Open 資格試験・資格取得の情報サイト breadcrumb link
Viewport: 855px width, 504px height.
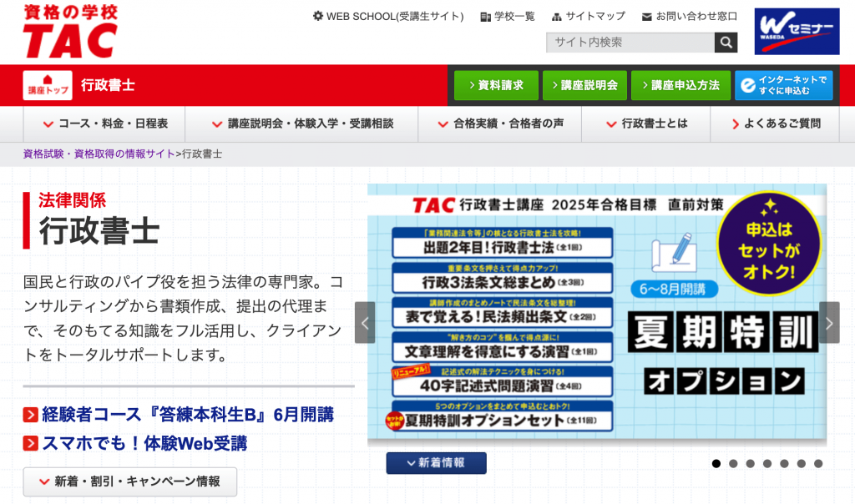pyautogui.click(x=99, y=154)
